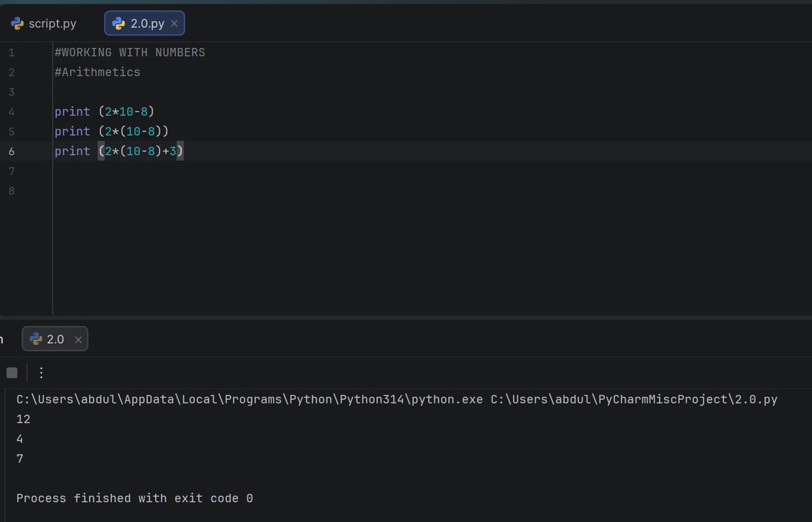Image resolution: width=812 pixels, height=522 pixels.
Task: Open run toolbar more options menu
Action: (x=41, y=372)
